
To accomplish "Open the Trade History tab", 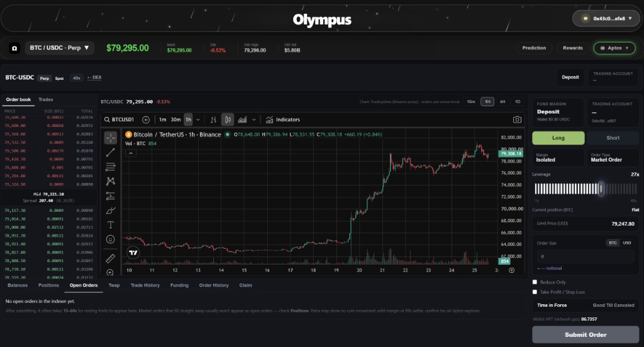I will tap(145, 285).
